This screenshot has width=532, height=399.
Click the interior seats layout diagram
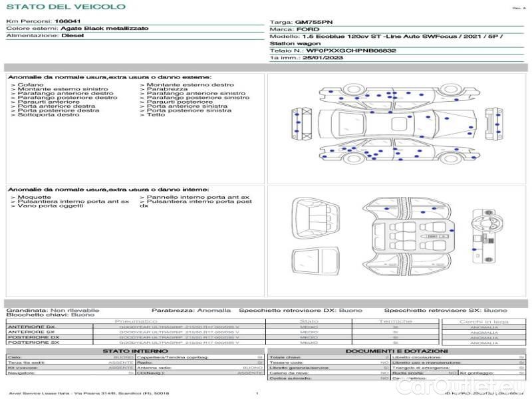pyautogui.click(x=408, y=235)
